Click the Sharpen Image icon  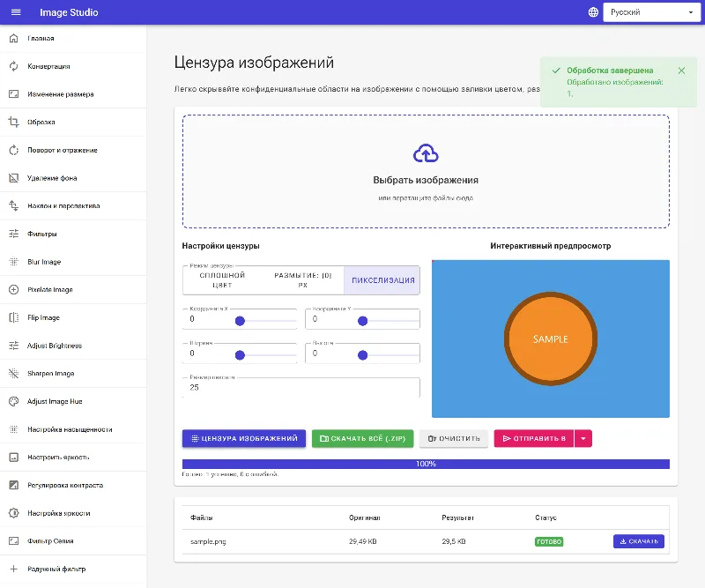(14, 374)
